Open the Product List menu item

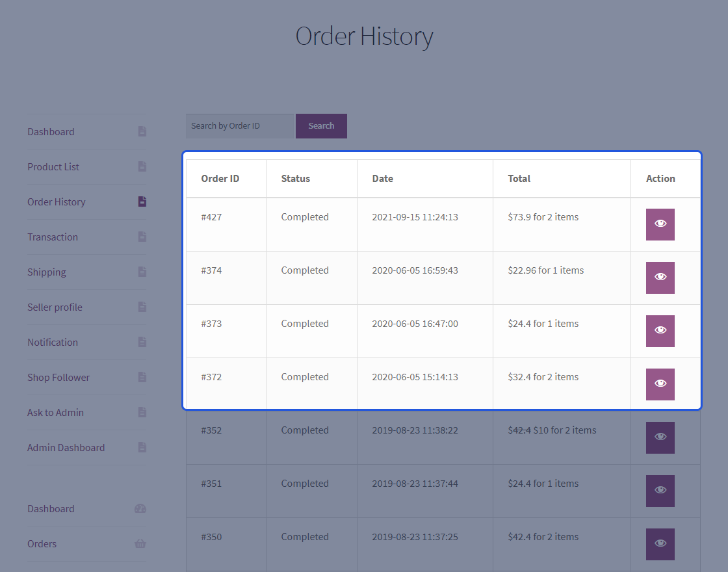[x=53, y=166]
